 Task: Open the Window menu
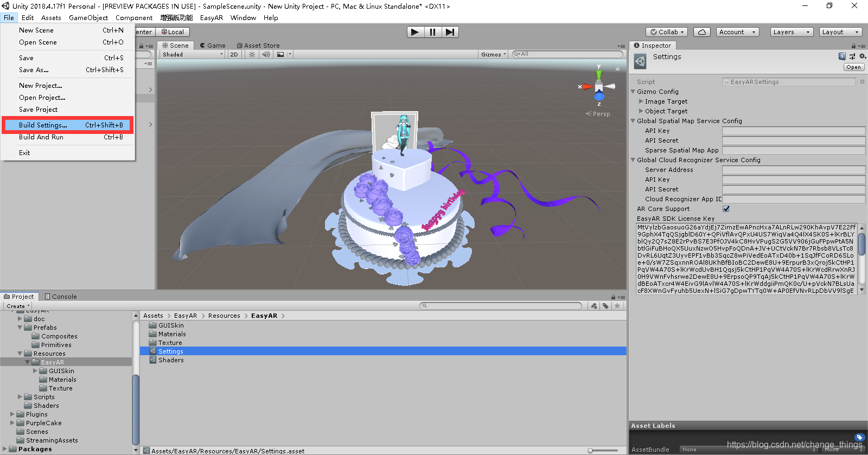click(x=243, y=18)
